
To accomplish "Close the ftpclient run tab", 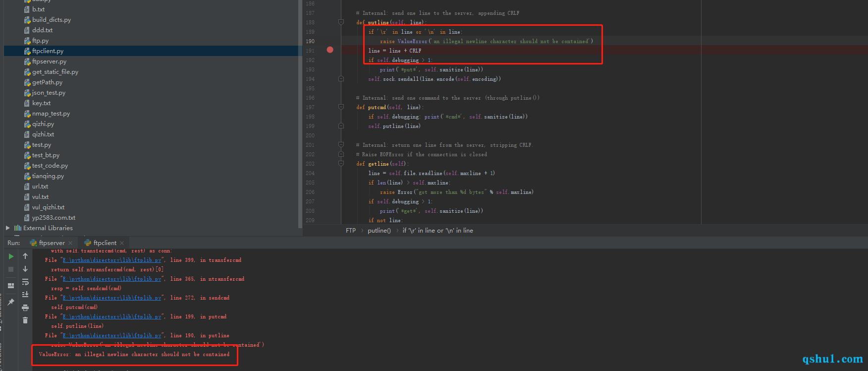I will pyautogui.click(x=122, y=243).
